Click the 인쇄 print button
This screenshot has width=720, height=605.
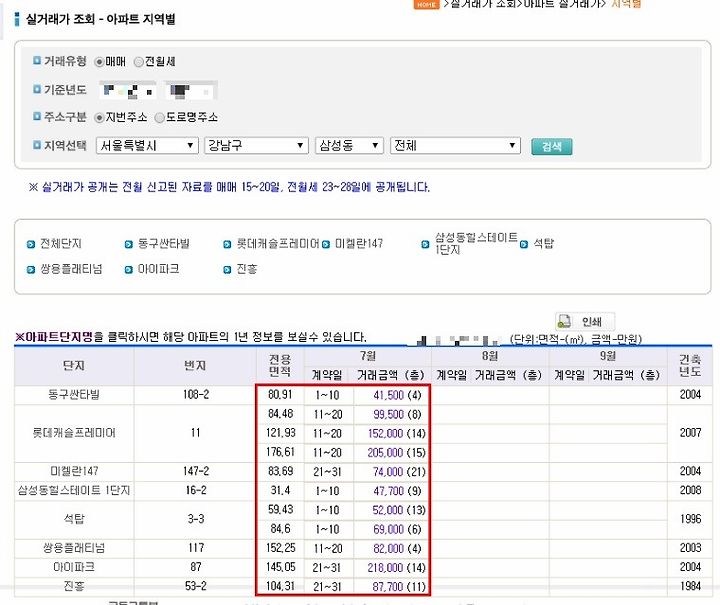[x=585, y=321]
